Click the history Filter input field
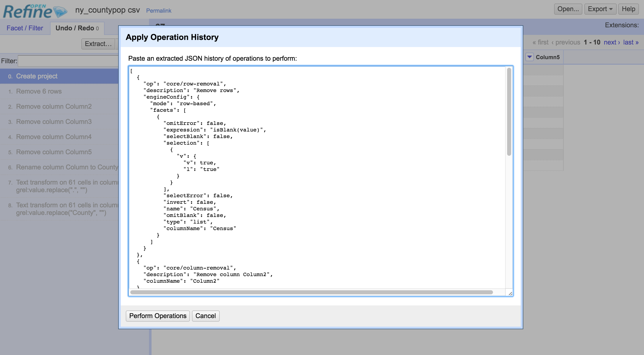Image resolution: width=644 pixels, height=355 pixels. click(x=68, y=61)
